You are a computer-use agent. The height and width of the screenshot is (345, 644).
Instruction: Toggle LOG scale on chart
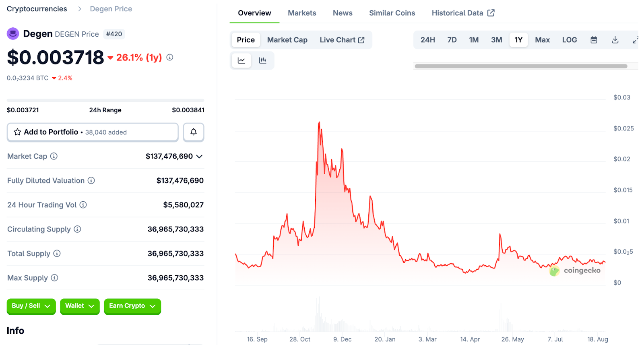click(570, 40)
